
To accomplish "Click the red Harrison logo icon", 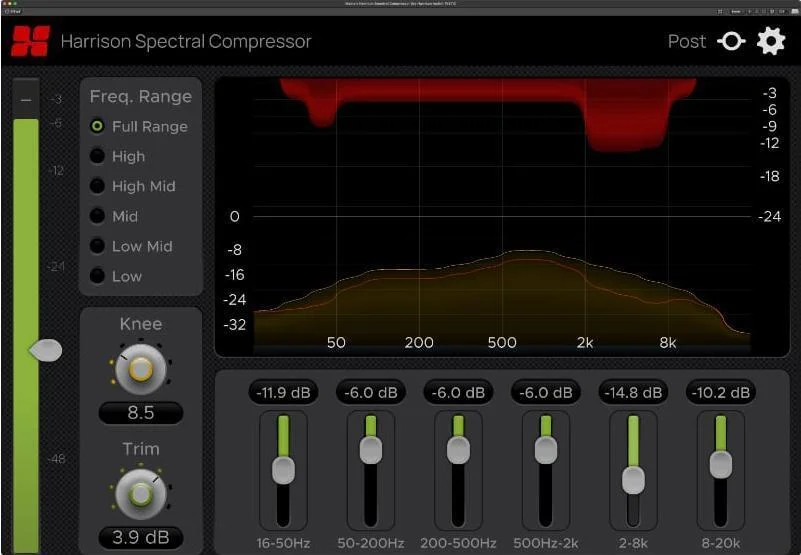I will coord(31,41).
